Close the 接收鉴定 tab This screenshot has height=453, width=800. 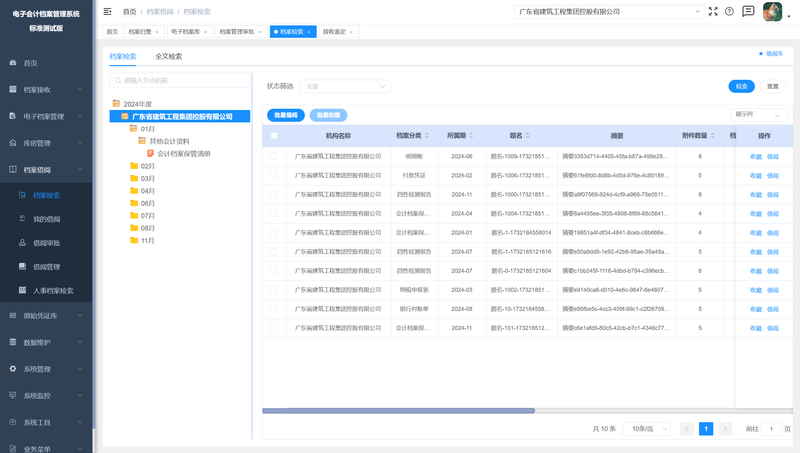351,32
